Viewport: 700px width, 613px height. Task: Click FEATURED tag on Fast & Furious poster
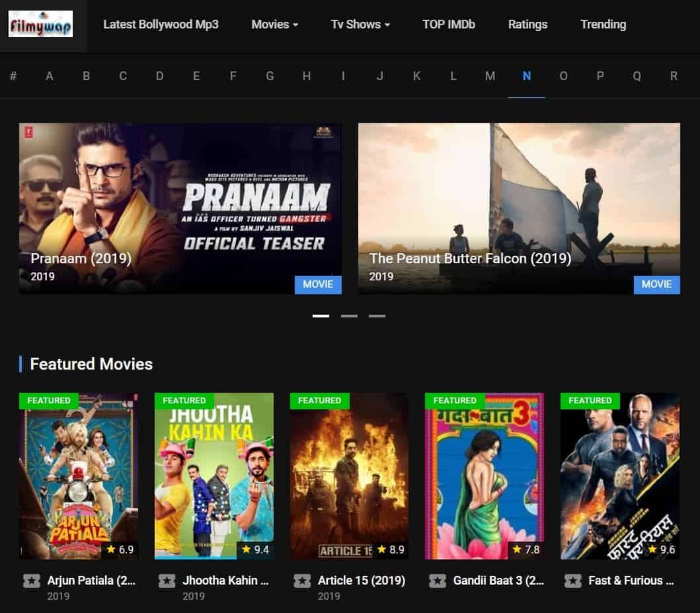(590, 401)
